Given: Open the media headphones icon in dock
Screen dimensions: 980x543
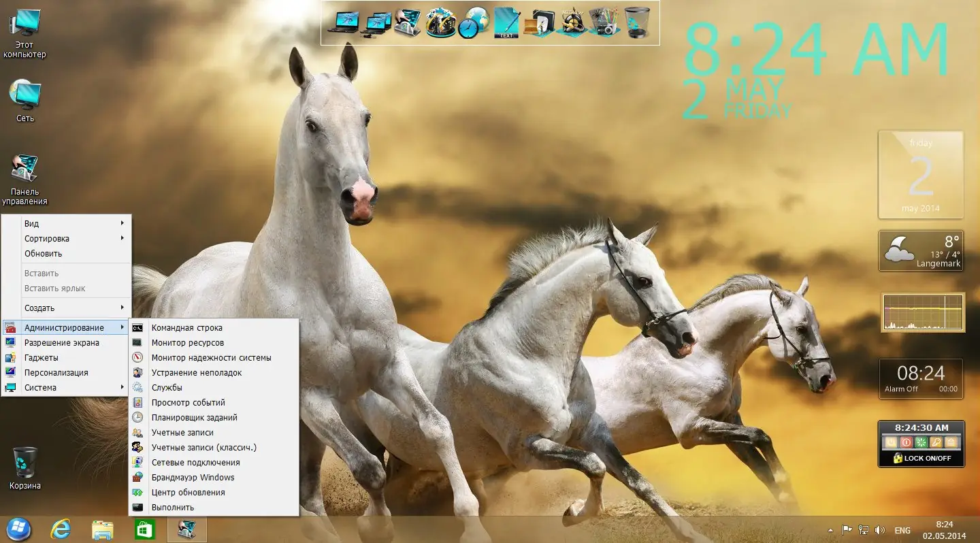Looking at the screenshot, I should pyautogui.click(x=571, y=22).
